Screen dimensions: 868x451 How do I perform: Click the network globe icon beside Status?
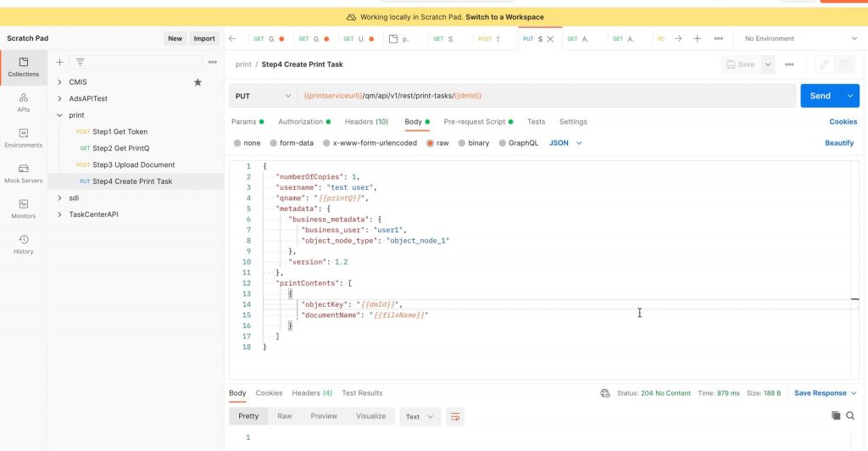pyautogui.click(x=605, y=393)
